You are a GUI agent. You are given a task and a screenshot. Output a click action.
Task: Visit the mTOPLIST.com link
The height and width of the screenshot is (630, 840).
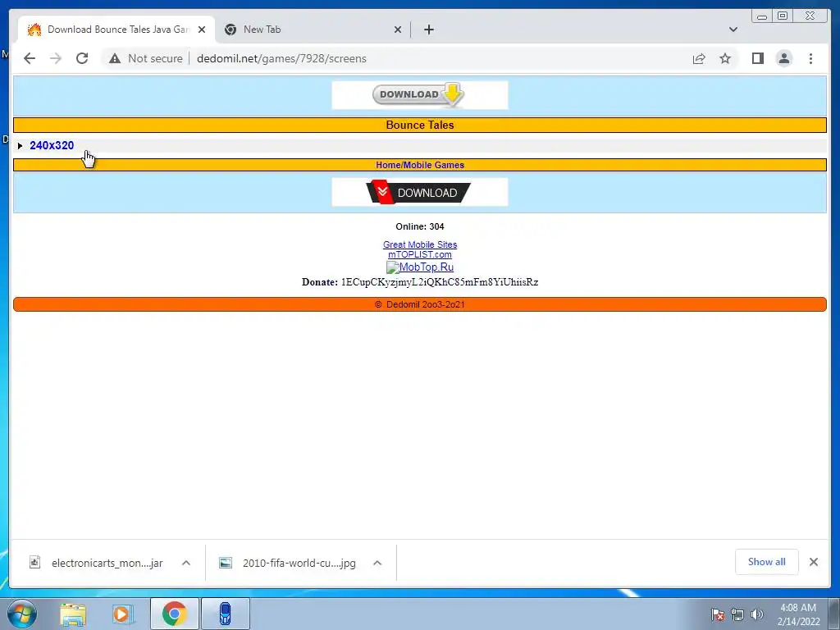point(420,254)
